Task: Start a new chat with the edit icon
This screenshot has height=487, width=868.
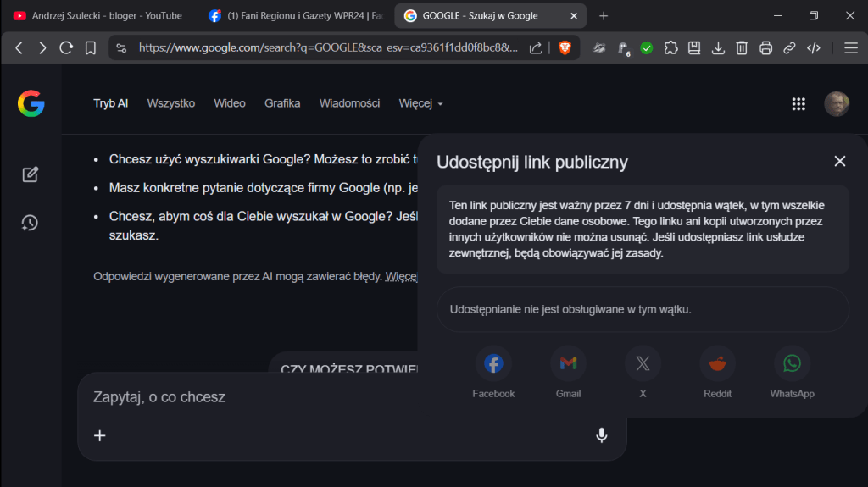Action: coord(31,174)
